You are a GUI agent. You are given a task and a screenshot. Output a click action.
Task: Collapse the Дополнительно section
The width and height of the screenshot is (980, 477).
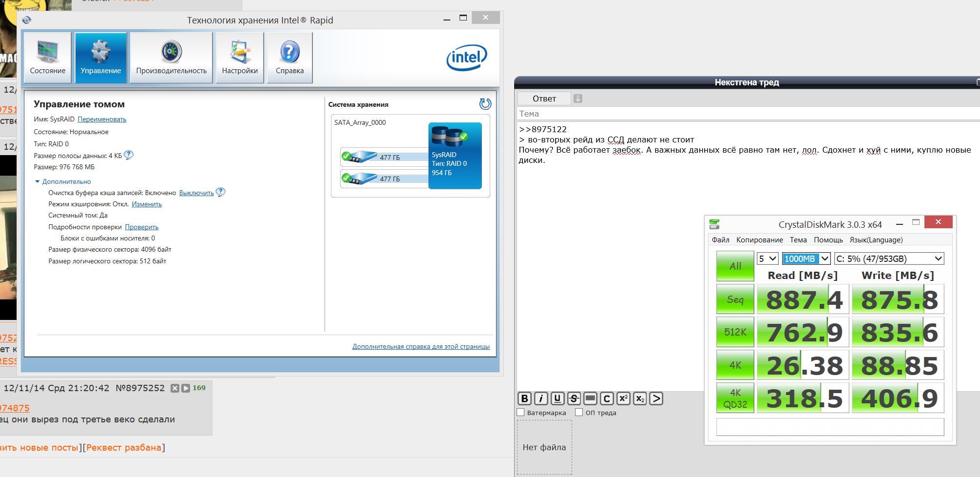click(62, 181)
